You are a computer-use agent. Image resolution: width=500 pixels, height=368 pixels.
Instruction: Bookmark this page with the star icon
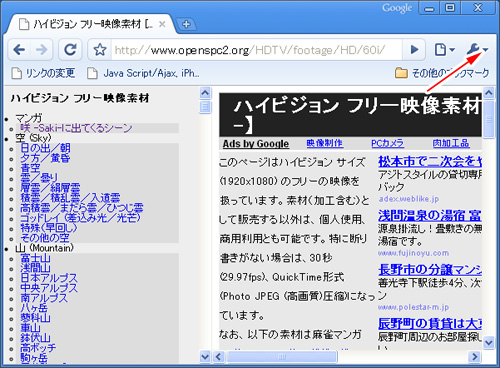[x=100, y=50]
